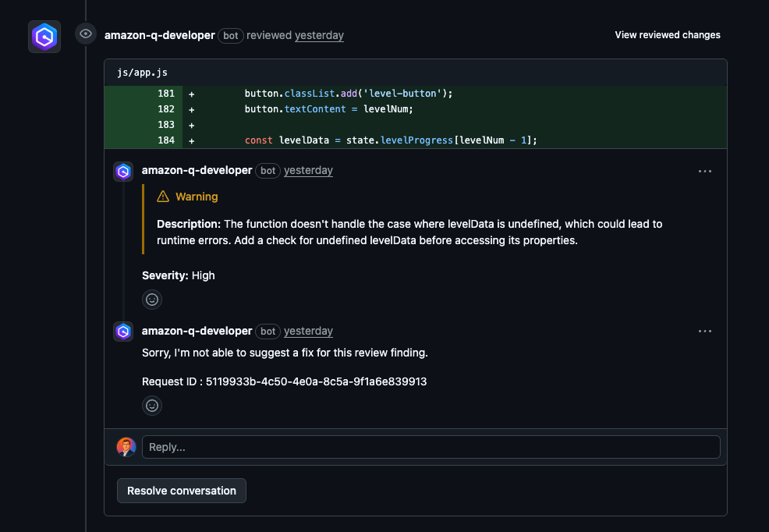Click the bot avatar beside the first review comment

point(122,172)
